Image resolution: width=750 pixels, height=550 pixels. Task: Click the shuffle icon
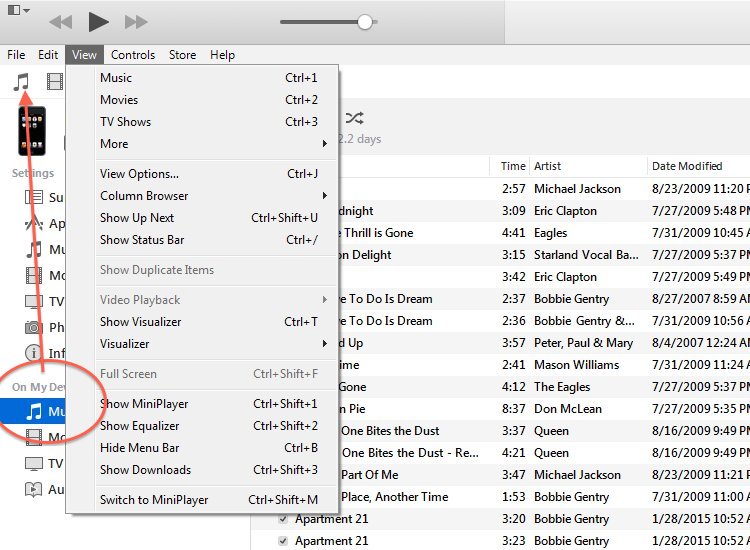pyautogui.click(x=354, y=118)
